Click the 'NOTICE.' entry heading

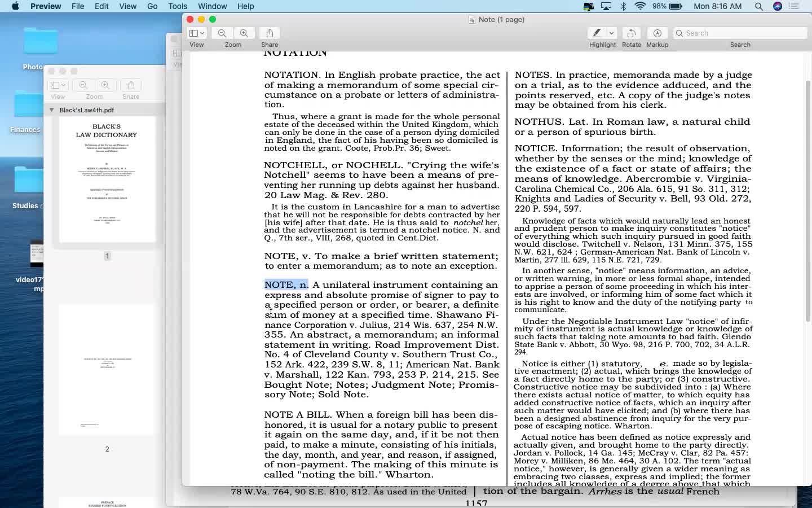[x=536, y=148]
